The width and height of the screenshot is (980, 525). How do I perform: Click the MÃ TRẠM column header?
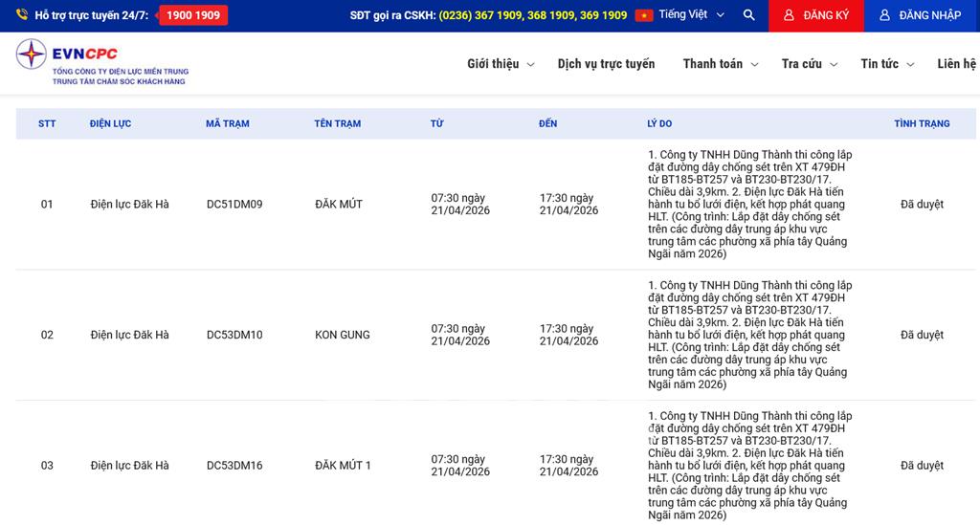[x=227, y=124]
